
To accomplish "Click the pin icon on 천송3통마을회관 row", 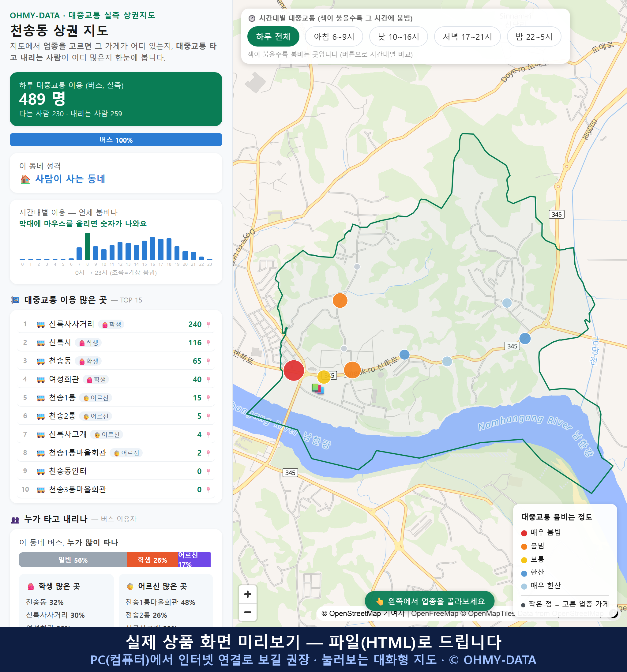I will point(208,490).
